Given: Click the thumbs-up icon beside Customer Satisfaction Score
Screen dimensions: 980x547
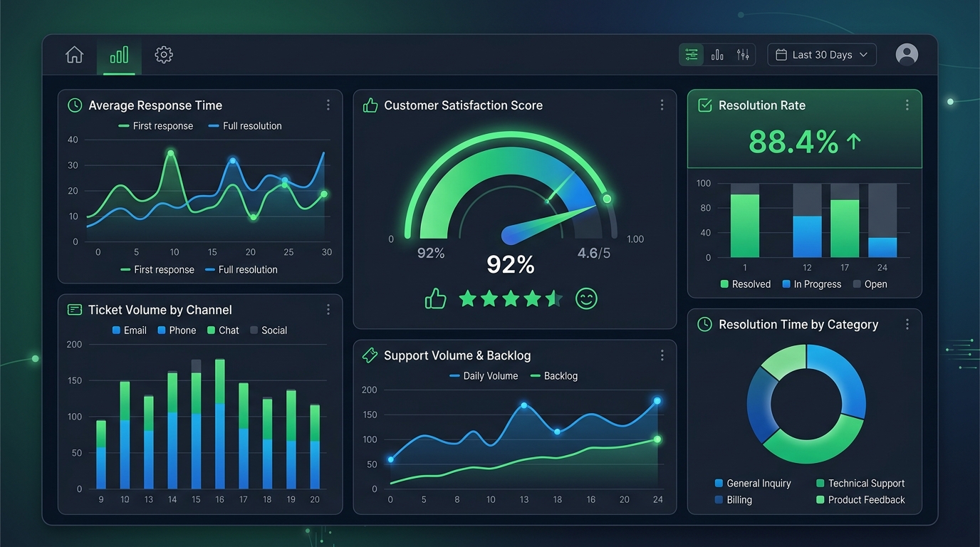Looking at the screenshot, I should pyautogui.click(x=370, y=105).
